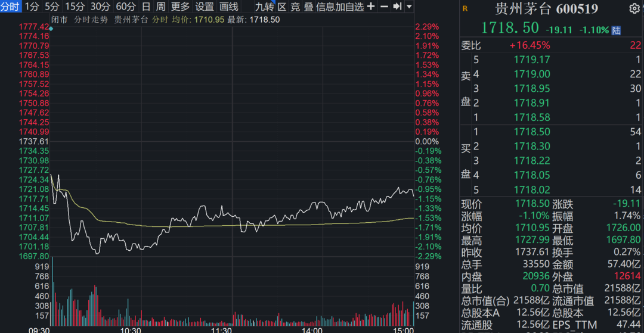Click the 内盘 20936 value

tap(536, 277)
